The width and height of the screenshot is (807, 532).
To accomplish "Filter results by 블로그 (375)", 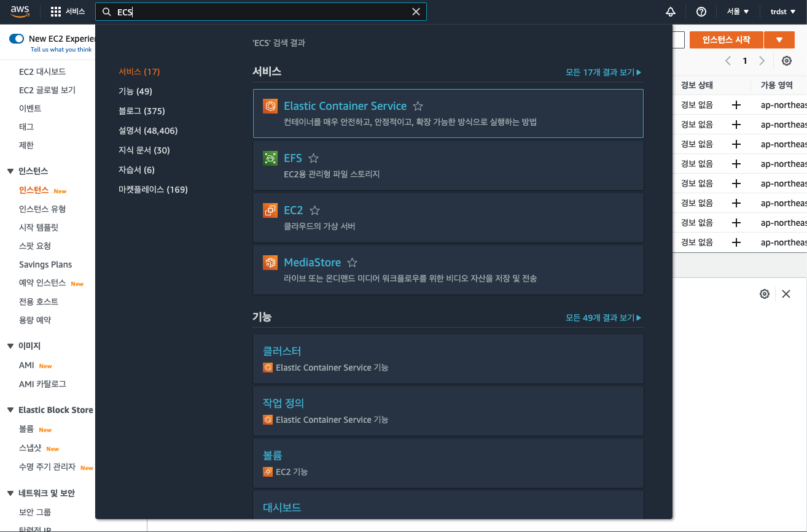I will pyautogui.click(x=142, y=111).
